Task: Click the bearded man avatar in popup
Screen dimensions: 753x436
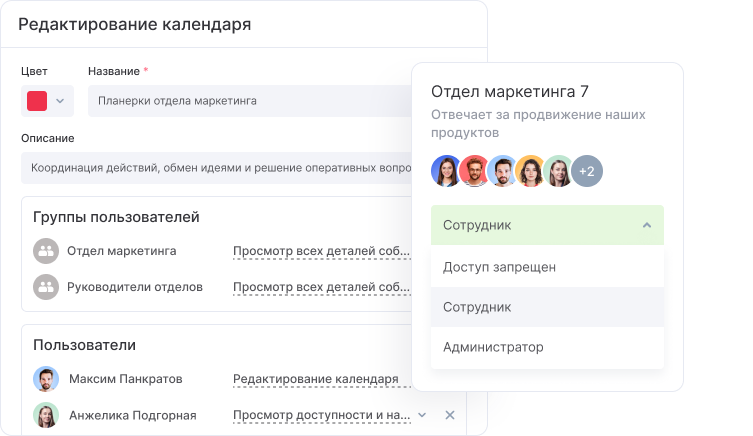Action: coord(502,171)
